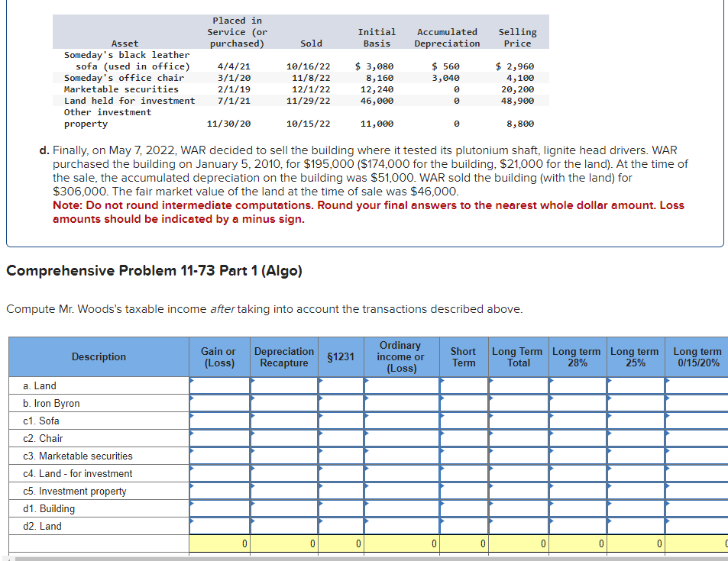Screen dimensions: 728x561
Task: Select the Long term 25% cell for d1. Building
Action: (x=634, y=508)
